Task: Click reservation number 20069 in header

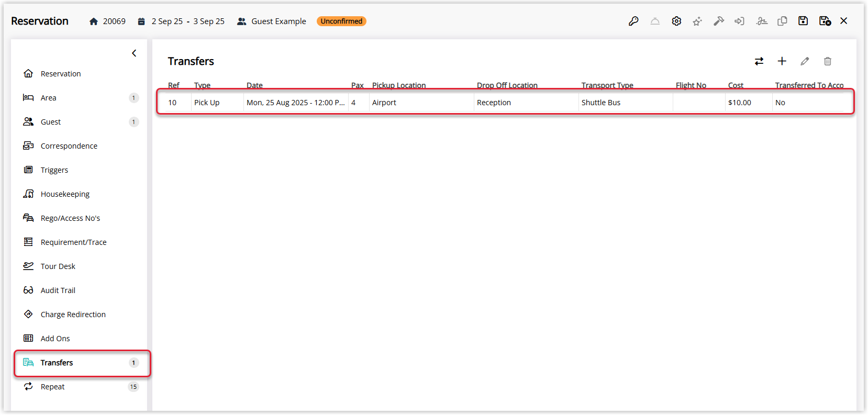Action: (x=114, y=21)
